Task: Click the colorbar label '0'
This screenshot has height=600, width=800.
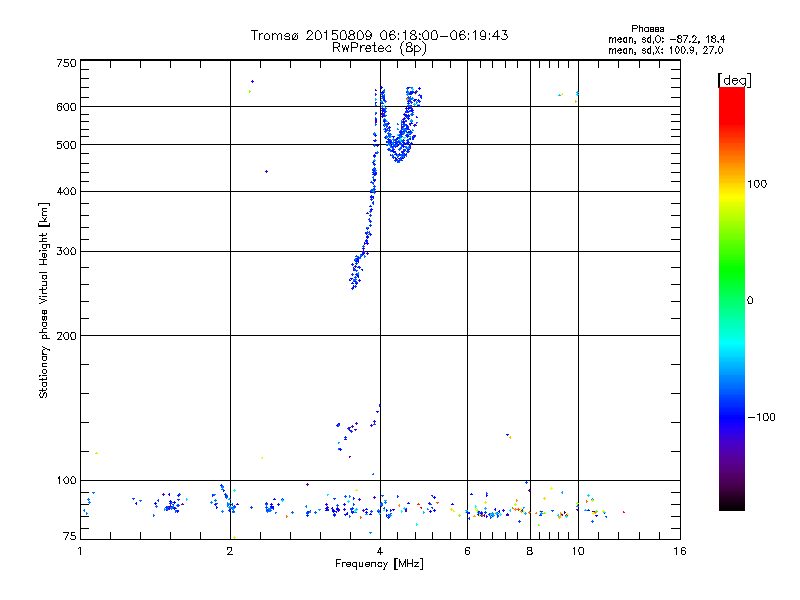Action: click(750, 301)
